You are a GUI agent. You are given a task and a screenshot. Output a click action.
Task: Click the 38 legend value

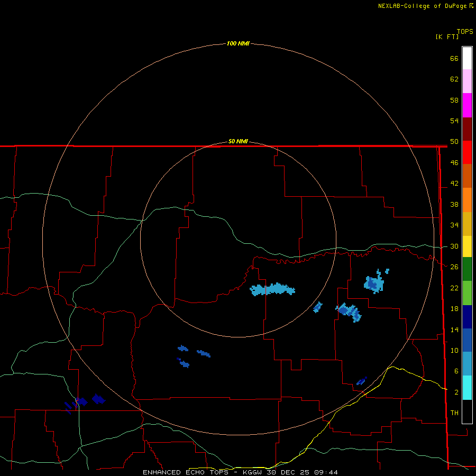pyautogui.click(x=454, y=205)
